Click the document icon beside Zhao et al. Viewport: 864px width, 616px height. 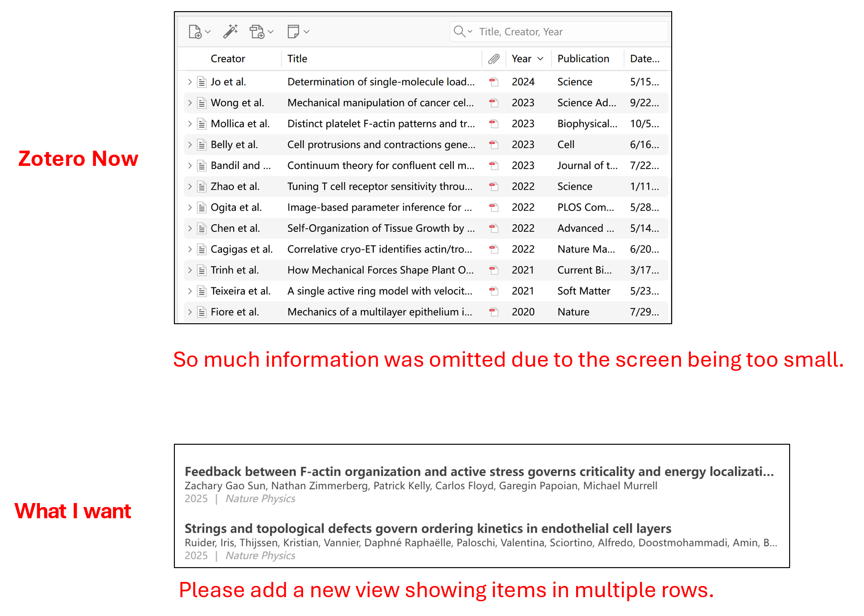[x=202, y=187]
